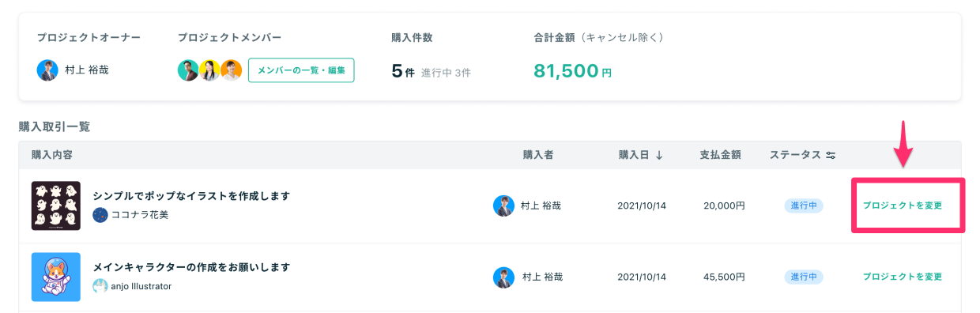Click seller anjo Illustrator avatar icon
The height and width of the screenshot is (313, 980).
point(100,286)
